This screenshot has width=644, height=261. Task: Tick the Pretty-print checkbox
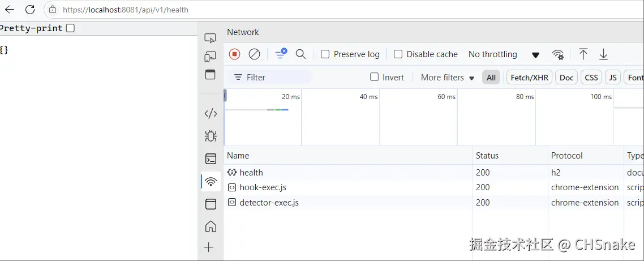click(71, 28)
